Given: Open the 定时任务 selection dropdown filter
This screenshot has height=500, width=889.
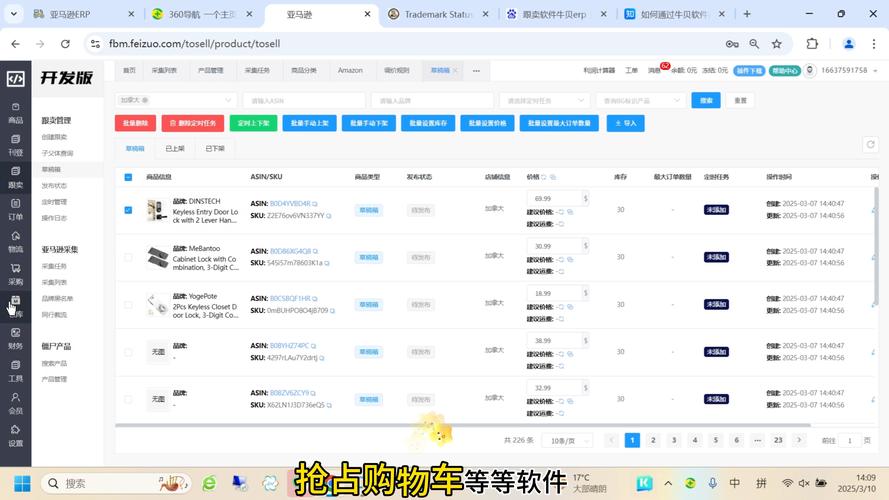Looking at the screenshot, I should (x=544, y=100).
